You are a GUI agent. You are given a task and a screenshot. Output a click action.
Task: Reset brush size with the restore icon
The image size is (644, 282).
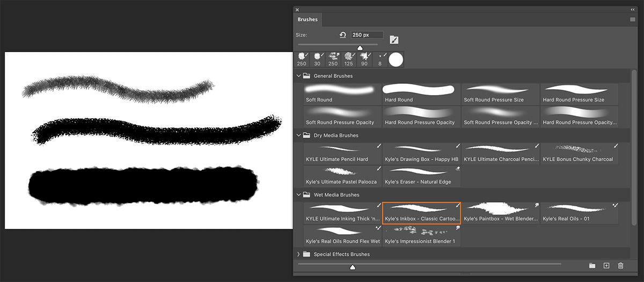click(x=343, y=35)
